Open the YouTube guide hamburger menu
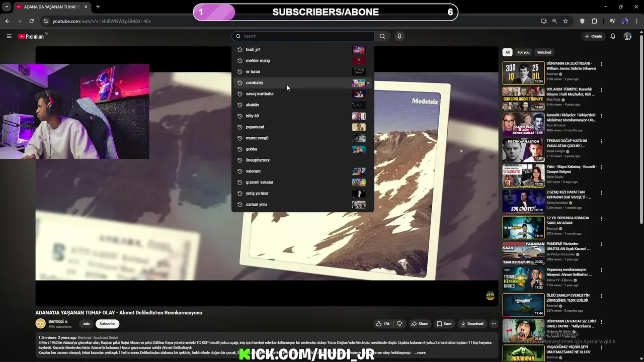The height and width of the screenshot is (362, 644). [9, 36]
